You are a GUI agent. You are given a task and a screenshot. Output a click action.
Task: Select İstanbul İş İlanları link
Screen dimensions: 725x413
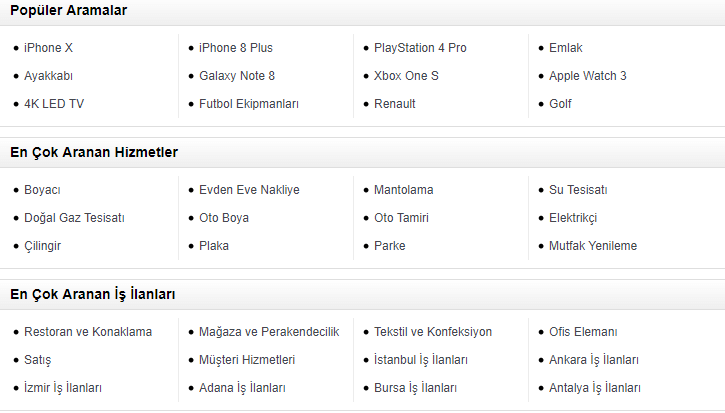(420, 360)
